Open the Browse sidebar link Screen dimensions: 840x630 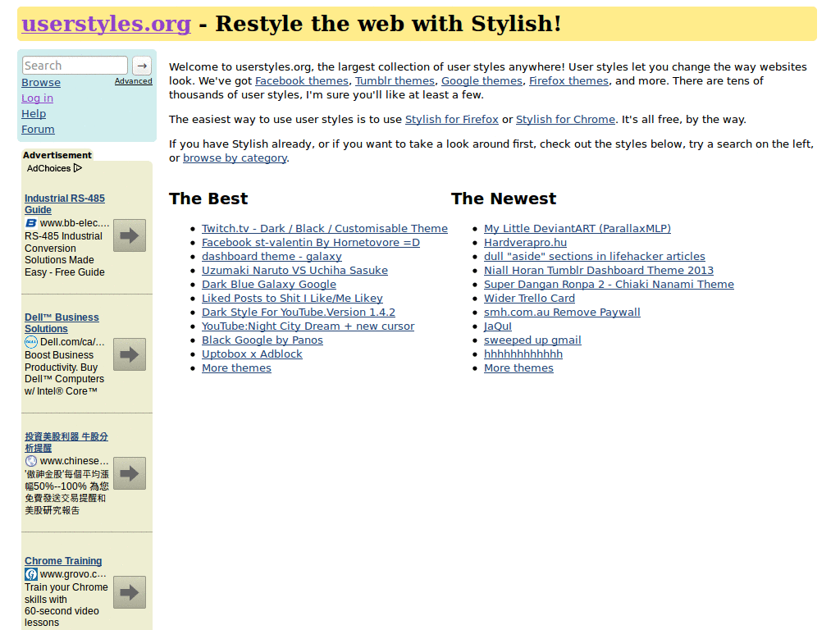[41, 83]
